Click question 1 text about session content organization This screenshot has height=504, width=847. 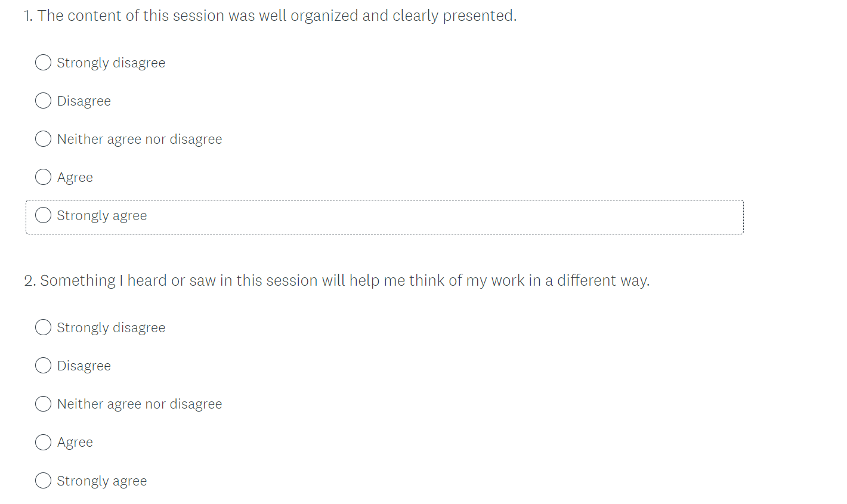(x=270, y=16)
